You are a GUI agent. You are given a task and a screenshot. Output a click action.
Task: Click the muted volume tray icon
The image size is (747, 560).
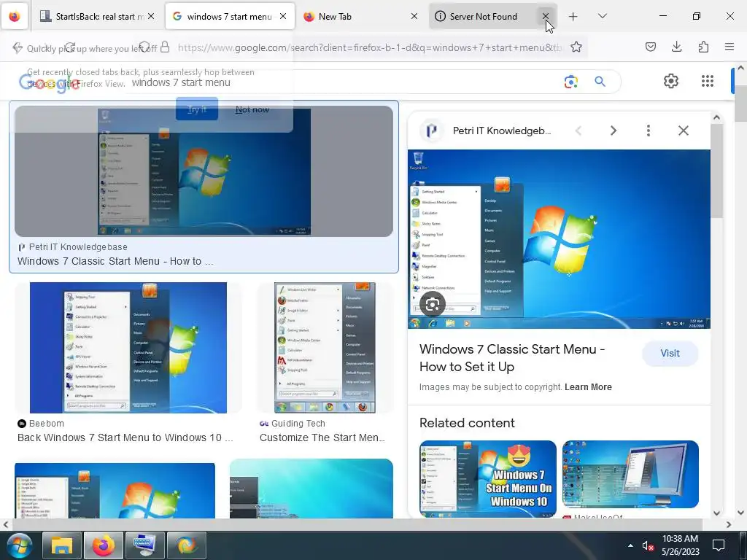pyautogui.click(x=647, y=545)
